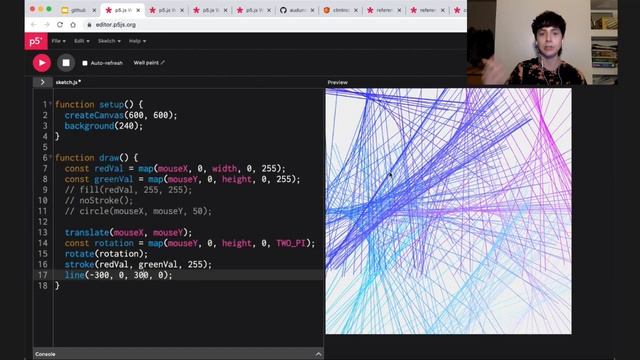The image size is (640, 360).
Task: Click the browser back arrow
Action: click(33, 25)
